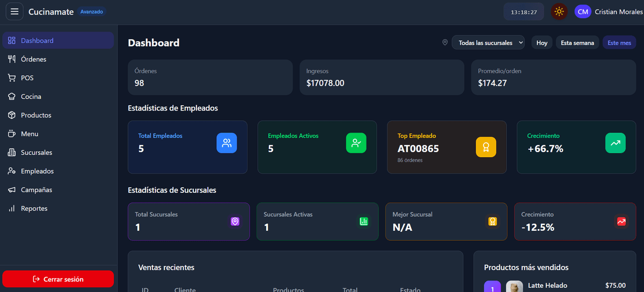Click the Sucursales building icon

[x=11, y=152]
